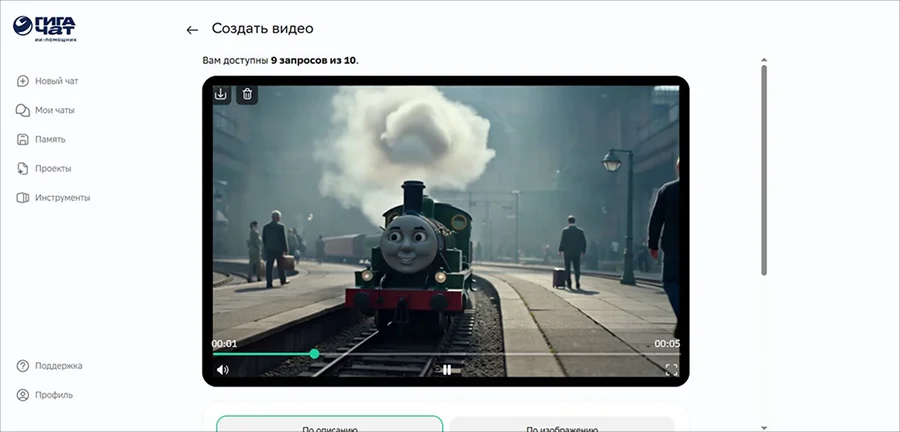This screenshot has height=432, width=900.
Task: Seek on the video progress bar
Action: 446,354
